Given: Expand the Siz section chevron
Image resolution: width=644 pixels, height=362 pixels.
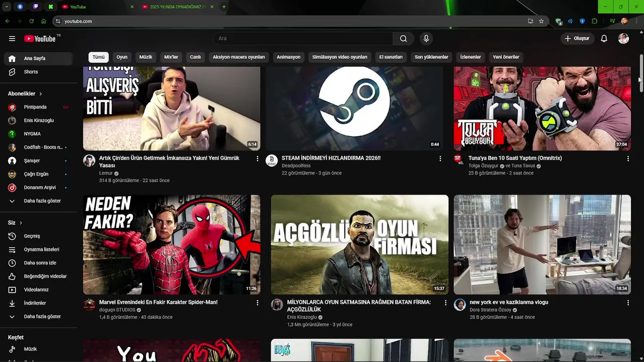Looking at the screenshot, I should 21,223.
